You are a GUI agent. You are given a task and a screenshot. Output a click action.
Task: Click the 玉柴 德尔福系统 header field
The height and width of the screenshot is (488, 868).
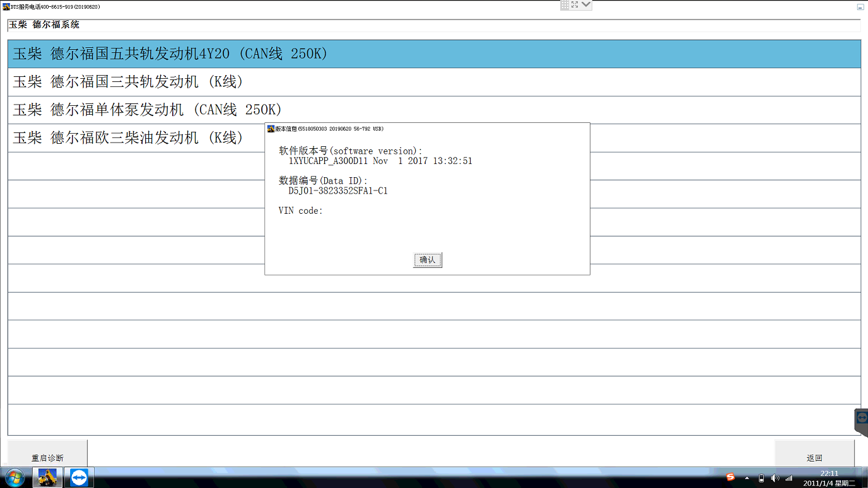click(434, 25)
